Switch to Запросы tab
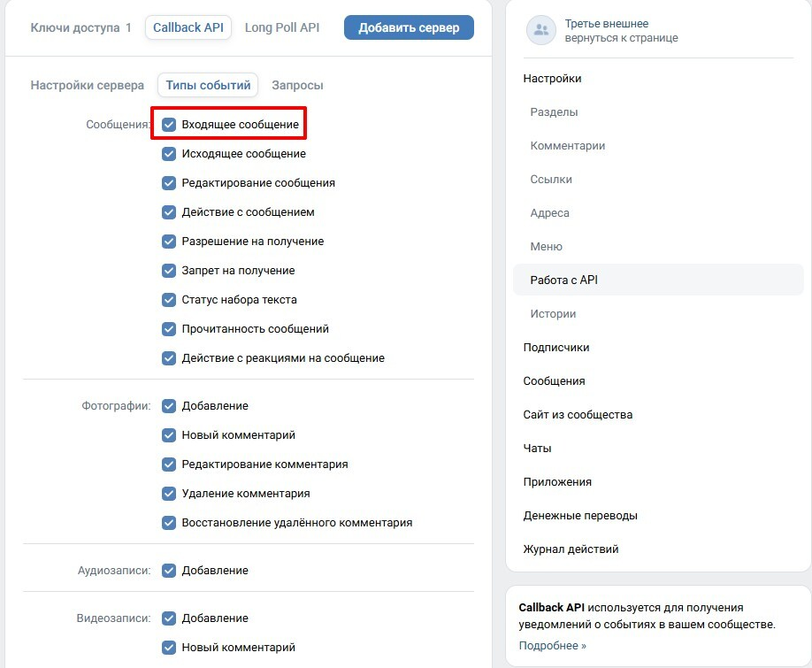 (297, 85)
